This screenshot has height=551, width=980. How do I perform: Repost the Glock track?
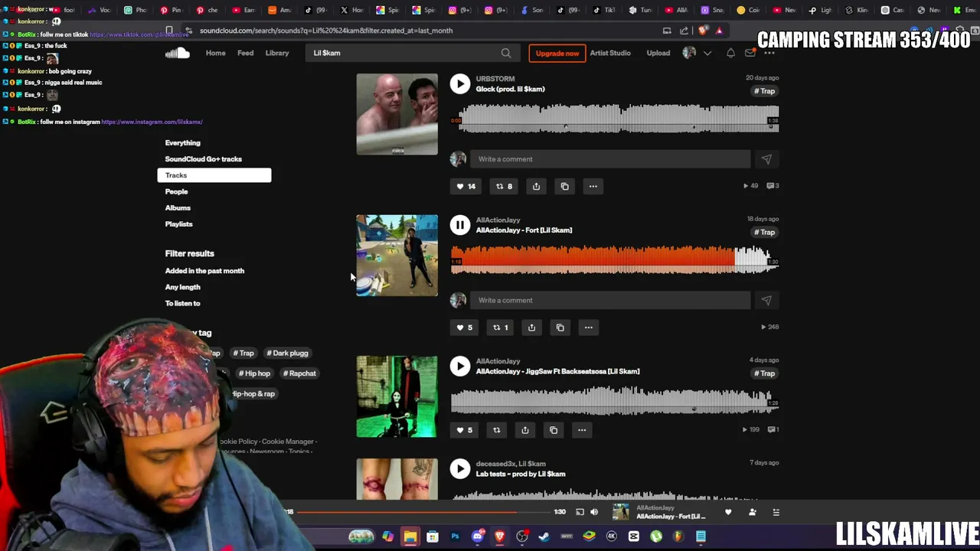[x=504, y=186]
